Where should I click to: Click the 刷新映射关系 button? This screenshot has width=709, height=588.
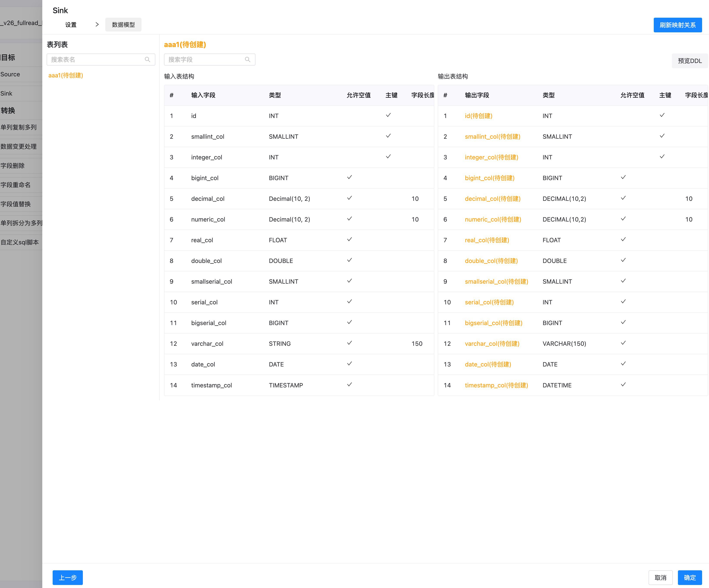[x=677, y=25]
